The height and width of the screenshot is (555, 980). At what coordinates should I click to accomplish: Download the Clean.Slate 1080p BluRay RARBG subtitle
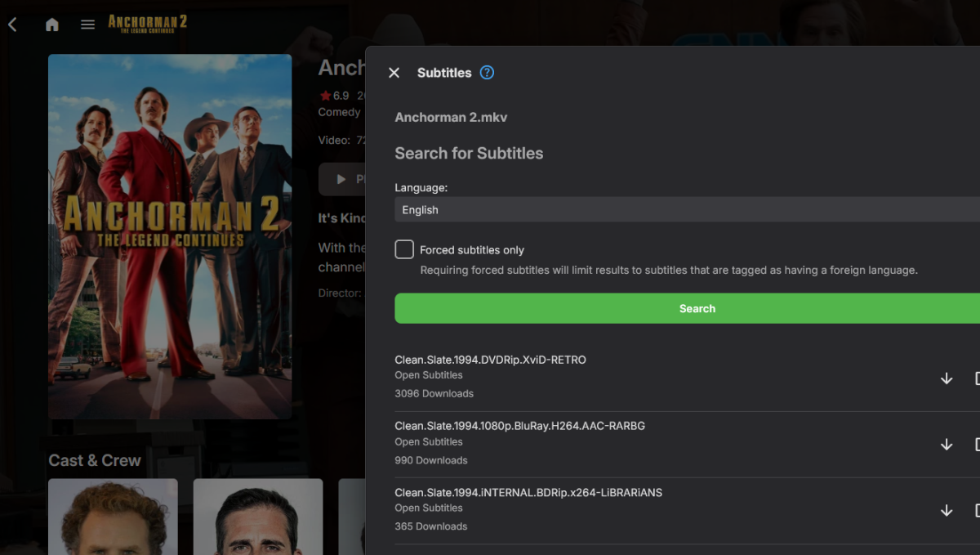(947, 445)
